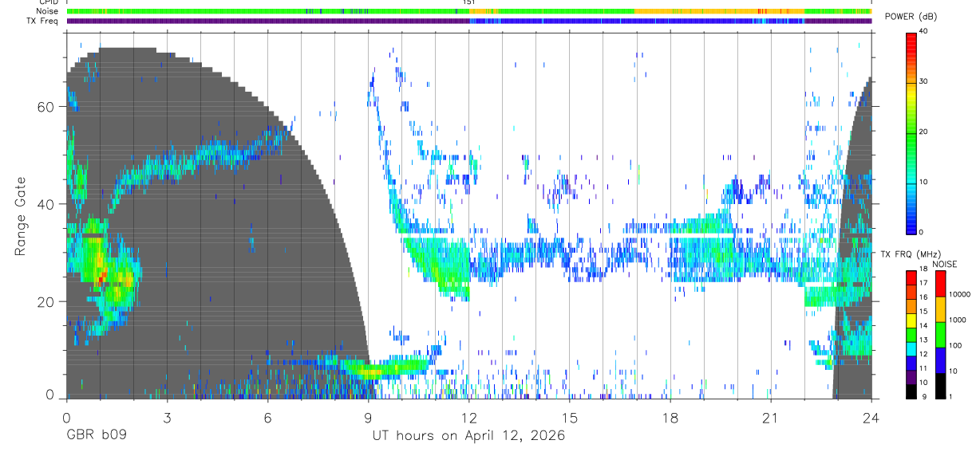Image resolution: width=980 pixels, height=452 pixels.
Task: Click the 1000 tick on NOISE scale
Action: tap(958, 320)
